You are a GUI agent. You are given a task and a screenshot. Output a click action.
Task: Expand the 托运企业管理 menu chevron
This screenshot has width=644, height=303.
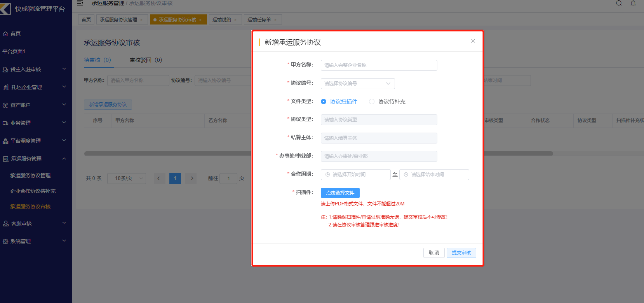[x=64, y=87]
